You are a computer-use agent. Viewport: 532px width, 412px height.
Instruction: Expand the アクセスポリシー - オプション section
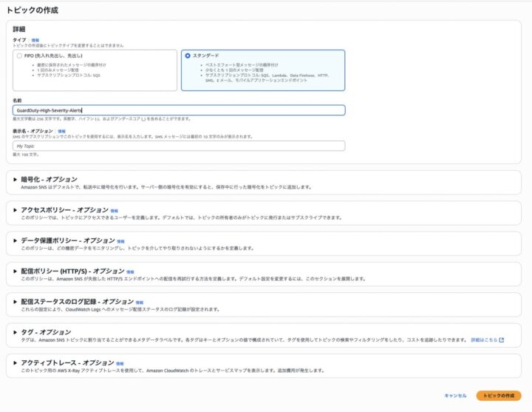click(x=16, y=210)
